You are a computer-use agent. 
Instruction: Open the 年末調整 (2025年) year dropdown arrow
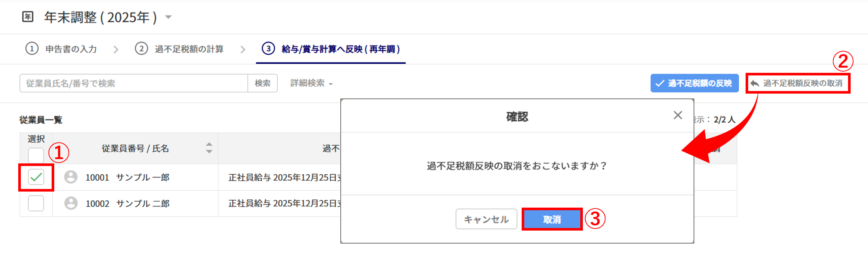169,17
